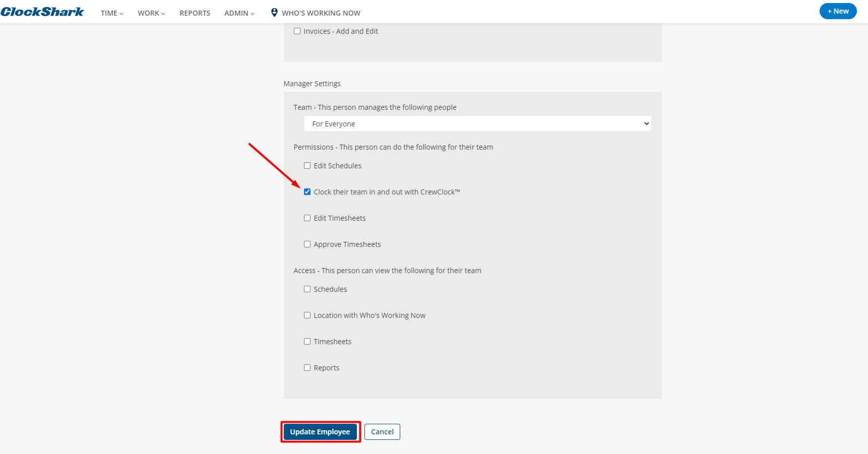Click the + New button
This screenshot has width=868, height=454.
coord(838,11)
